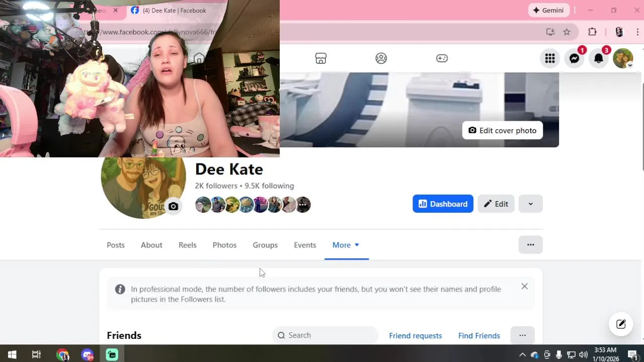Click the Friends search field
644x362 pixels.
(x=326, y=335)
